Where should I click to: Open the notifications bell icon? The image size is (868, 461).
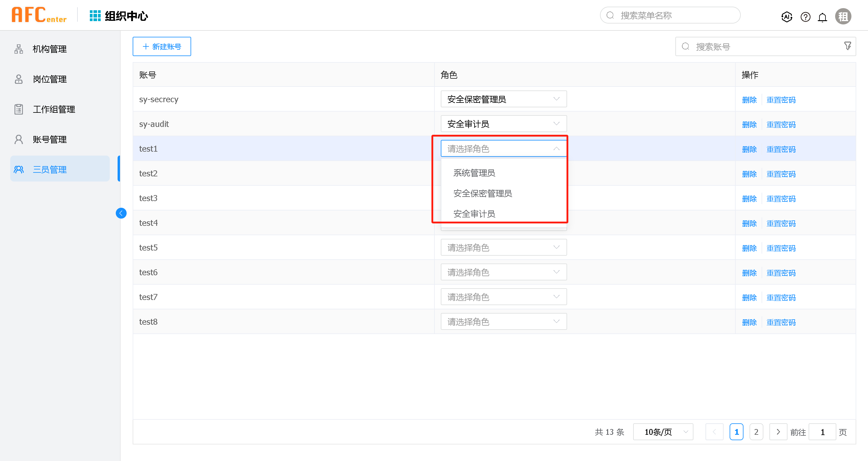click(822, 17)
